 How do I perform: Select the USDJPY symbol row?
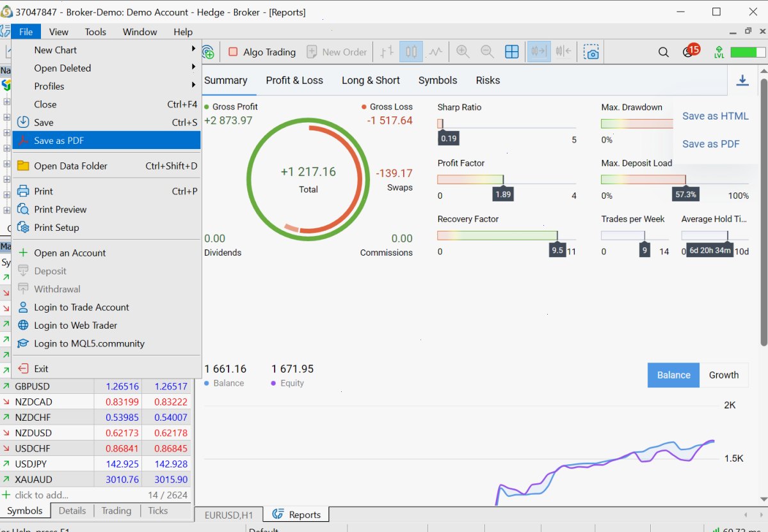click(96, 464)
